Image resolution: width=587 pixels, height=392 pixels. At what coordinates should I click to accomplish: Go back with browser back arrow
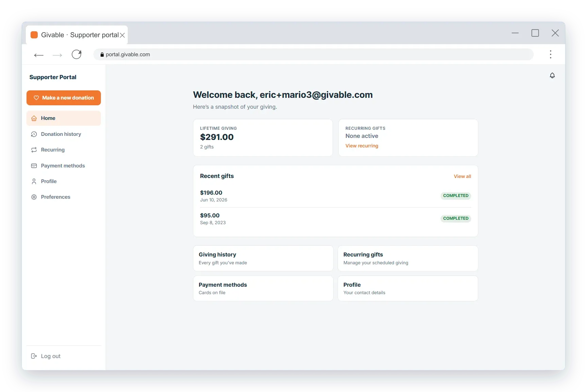[39, 55]
